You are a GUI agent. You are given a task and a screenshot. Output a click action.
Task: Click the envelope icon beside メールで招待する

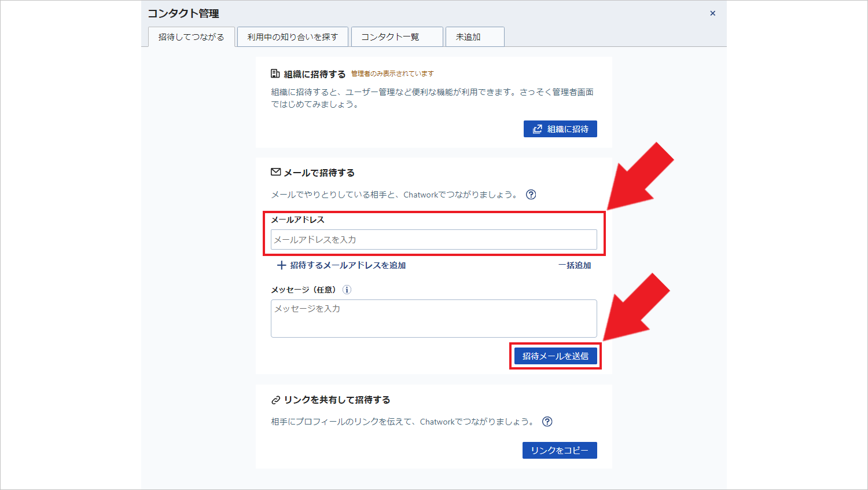click(x=276, y=172)
